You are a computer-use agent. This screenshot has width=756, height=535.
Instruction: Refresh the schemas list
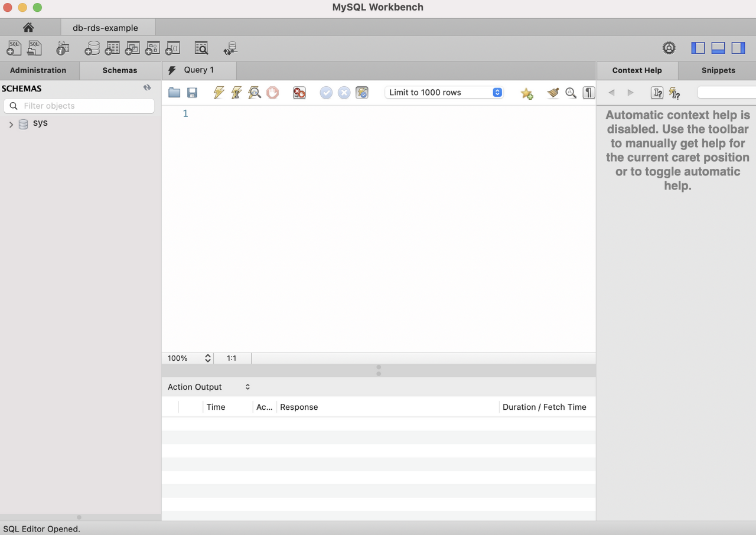click(147, 88)
